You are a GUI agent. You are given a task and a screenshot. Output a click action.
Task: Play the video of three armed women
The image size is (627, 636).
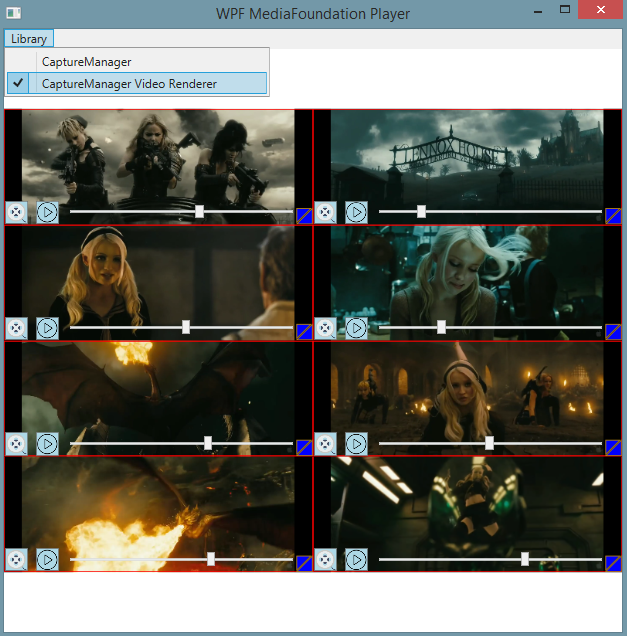[47, 212]
